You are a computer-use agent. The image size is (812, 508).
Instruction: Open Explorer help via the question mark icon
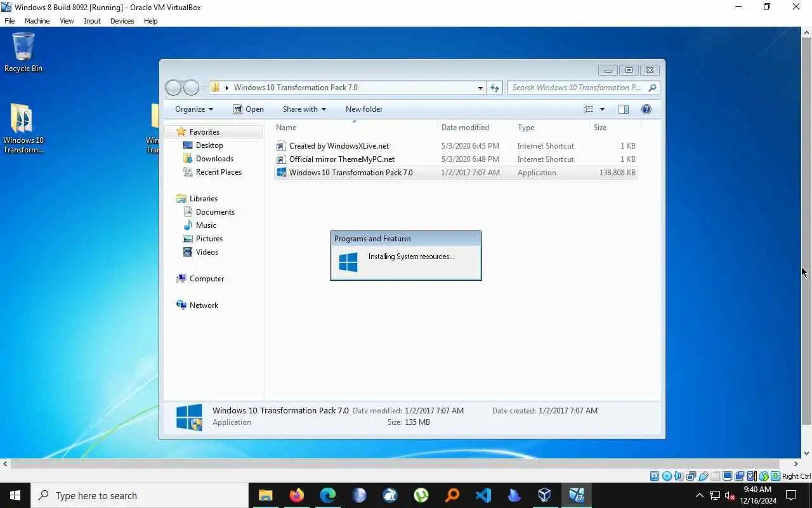click(646, 109)
